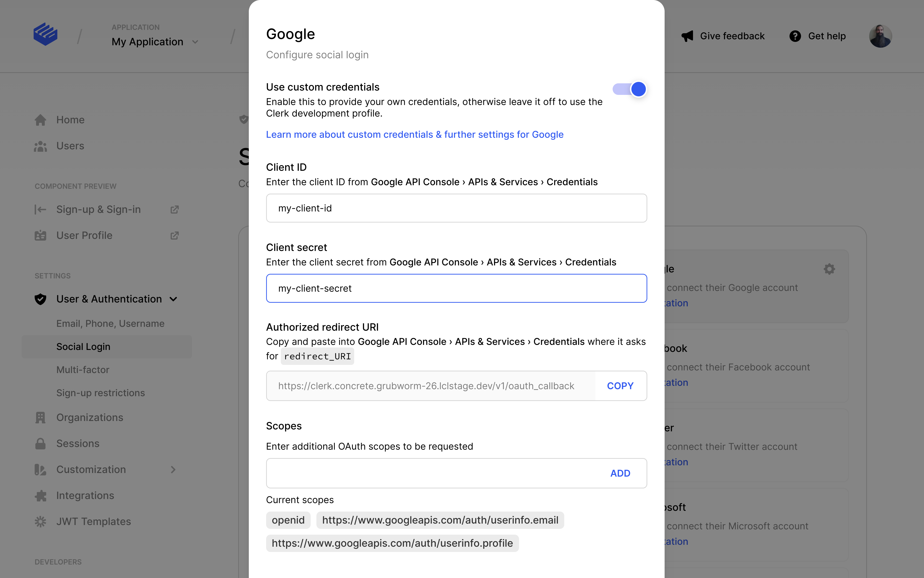Go to Users page
Viewport: 924px width, 578px height.
click(70, 146)
